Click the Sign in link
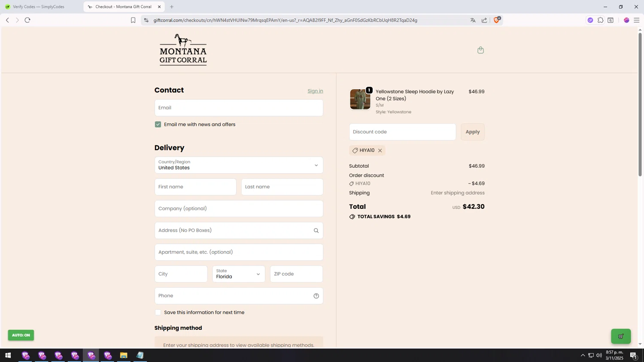 [x=315, y=91]
